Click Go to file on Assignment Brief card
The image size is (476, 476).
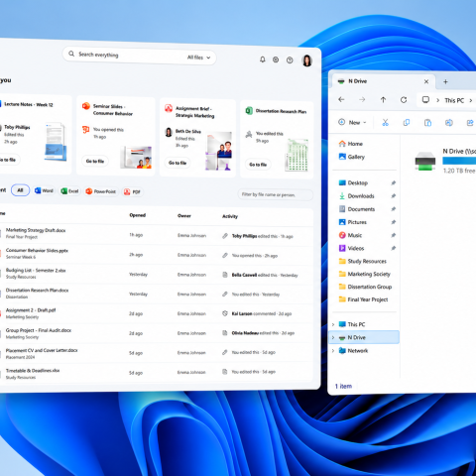[178, 163]
